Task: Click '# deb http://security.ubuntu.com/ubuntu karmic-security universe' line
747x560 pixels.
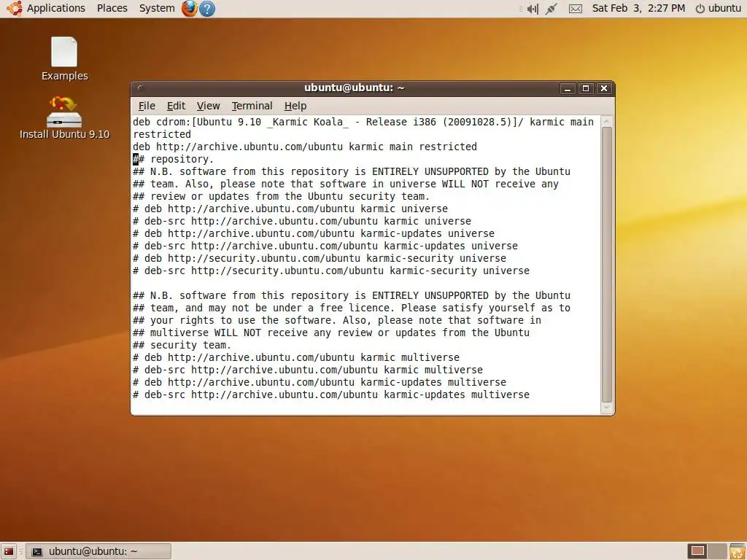Action: 320,258
